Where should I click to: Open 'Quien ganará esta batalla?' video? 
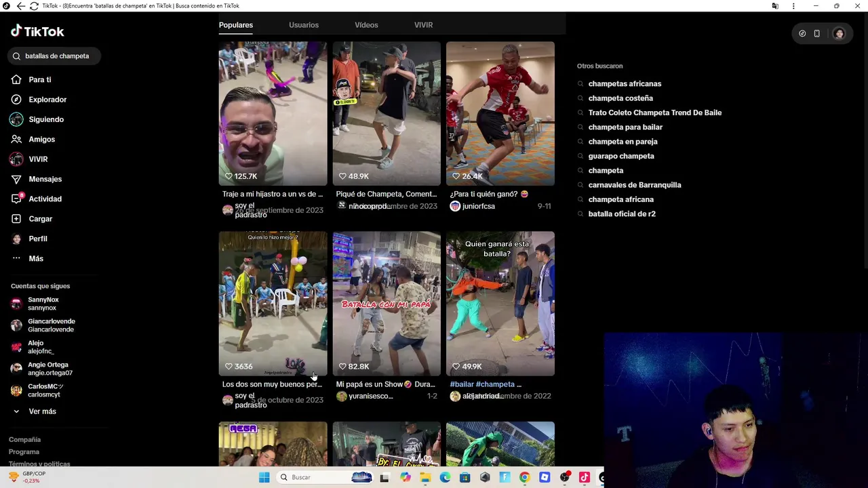[x=500, y=304]
